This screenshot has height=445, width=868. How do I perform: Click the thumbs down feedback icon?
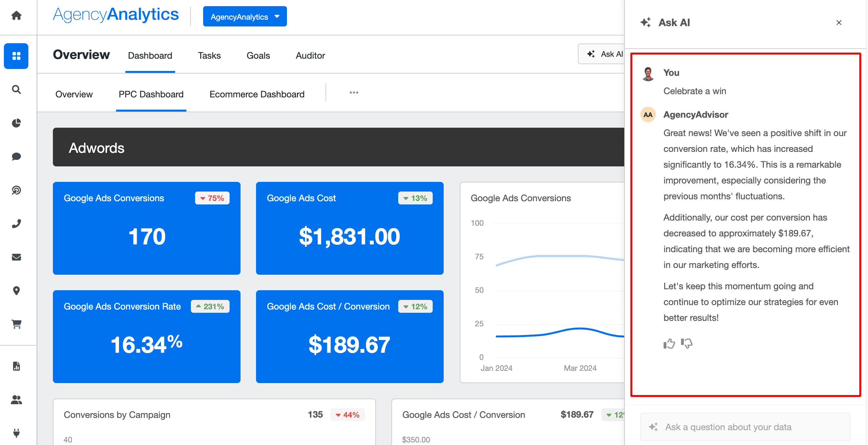[686, 343]
